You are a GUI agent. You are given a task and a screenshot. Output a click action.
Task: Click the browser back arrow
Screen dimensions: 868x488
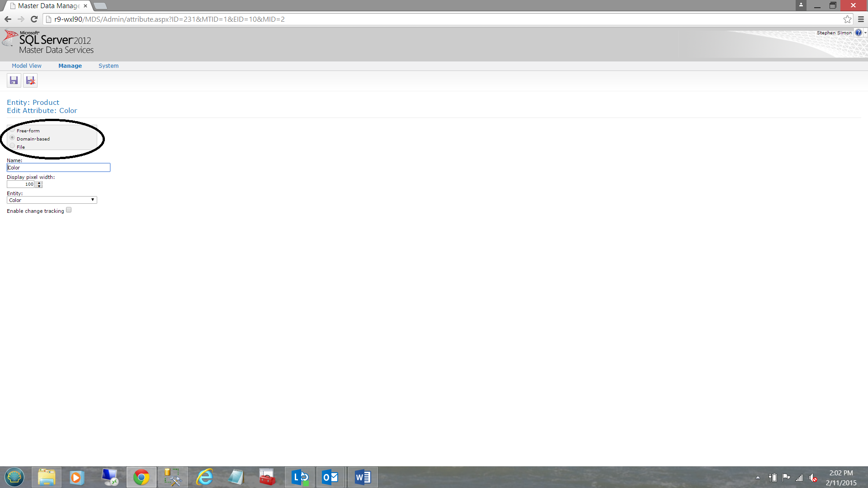point(8,19)
